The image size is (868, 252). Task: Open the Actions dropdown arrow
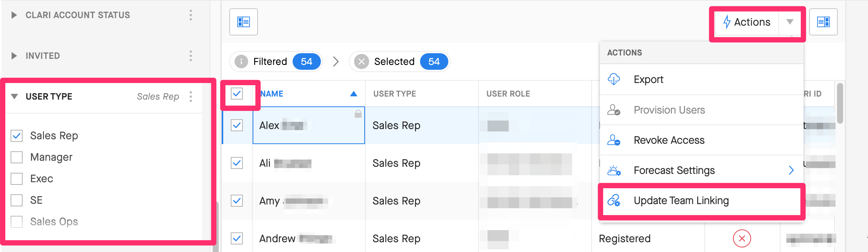pos(790,22)
